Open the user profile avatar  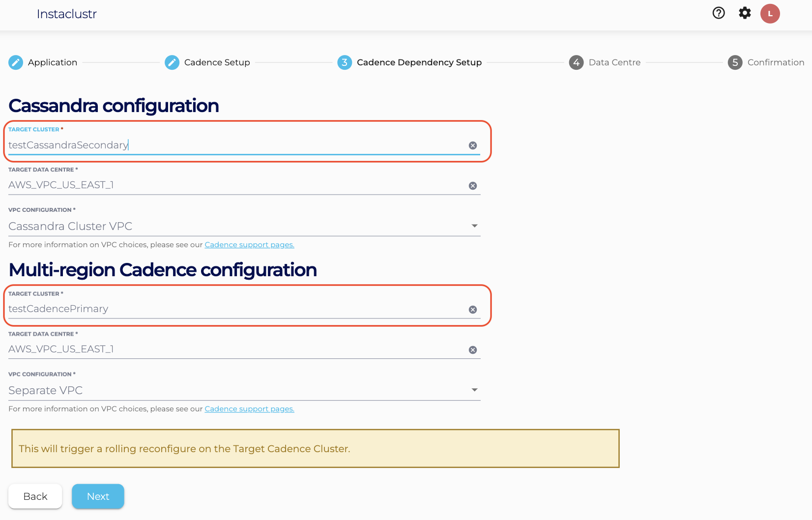(x=770, y=14)
